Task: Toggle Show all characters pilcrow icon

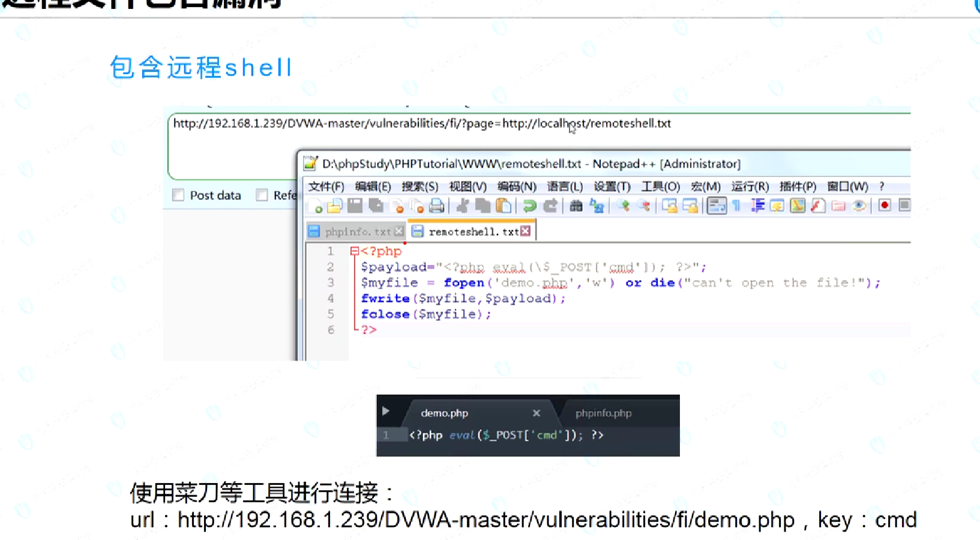Action: [737, 206]
